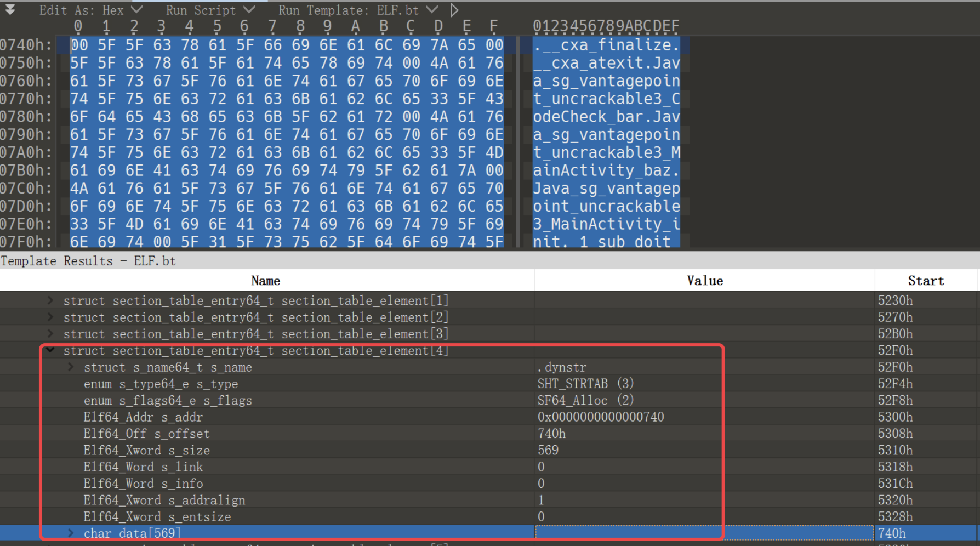Click the 0780h row address label
This screenshot has height=546, width=980.
(x=26, y=117)
